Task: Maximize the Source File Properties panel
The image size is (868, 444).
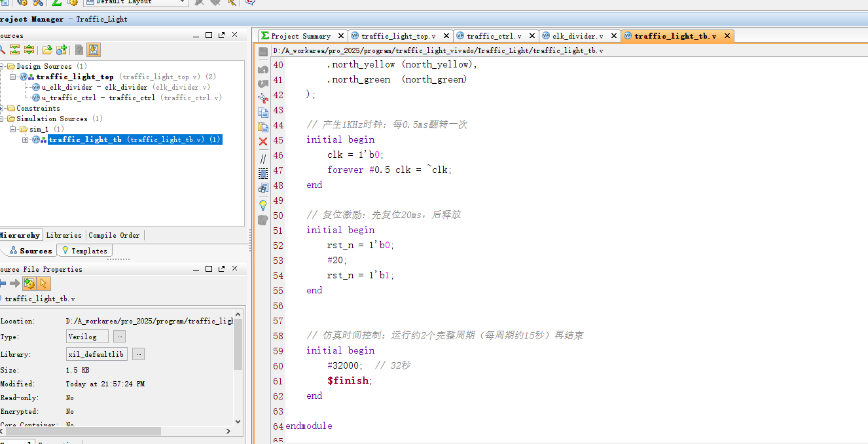Action: coord(209,269)
